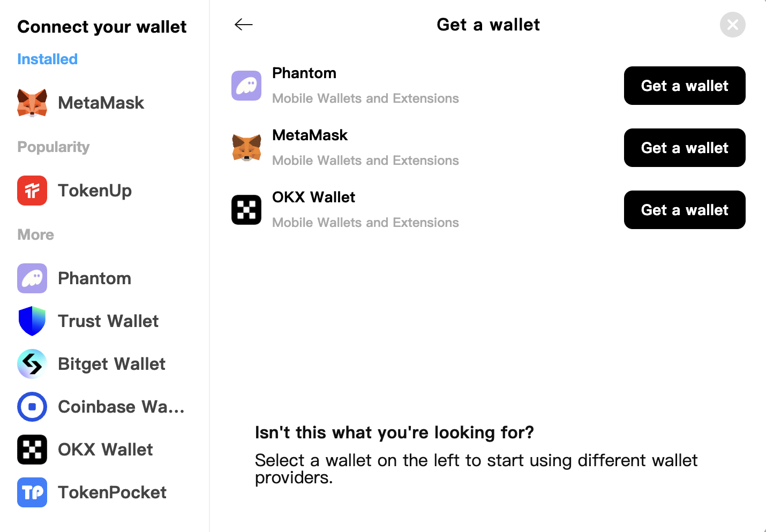This screenshot has width=766, height=532.
Task: Click the MetaMask fox icon under Installed
Action: point(32,103)
